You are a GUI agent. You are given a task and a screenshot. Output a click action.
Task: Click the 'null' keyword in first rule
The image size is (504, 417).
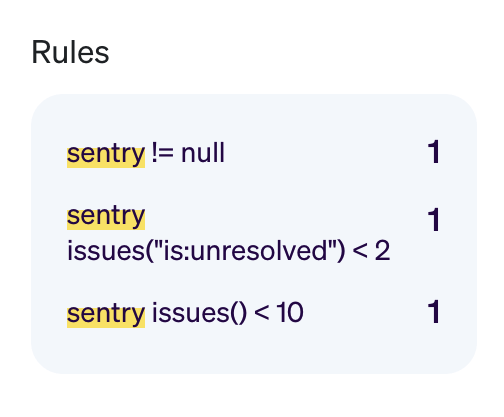203,153
